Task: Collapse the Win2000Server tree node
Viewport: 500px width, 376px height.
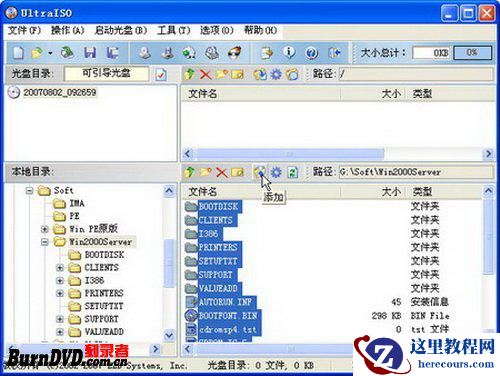Action: tap(45, 242)
